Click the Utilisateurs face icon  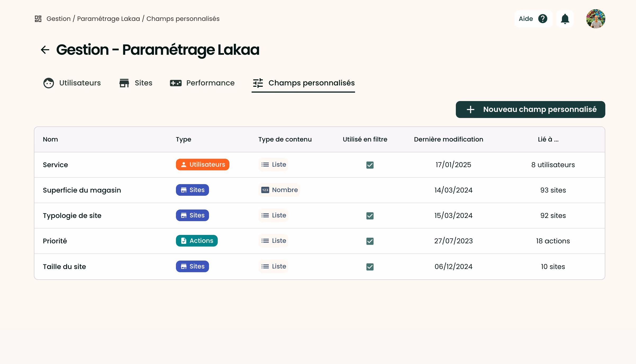click(x=49, y=83)
